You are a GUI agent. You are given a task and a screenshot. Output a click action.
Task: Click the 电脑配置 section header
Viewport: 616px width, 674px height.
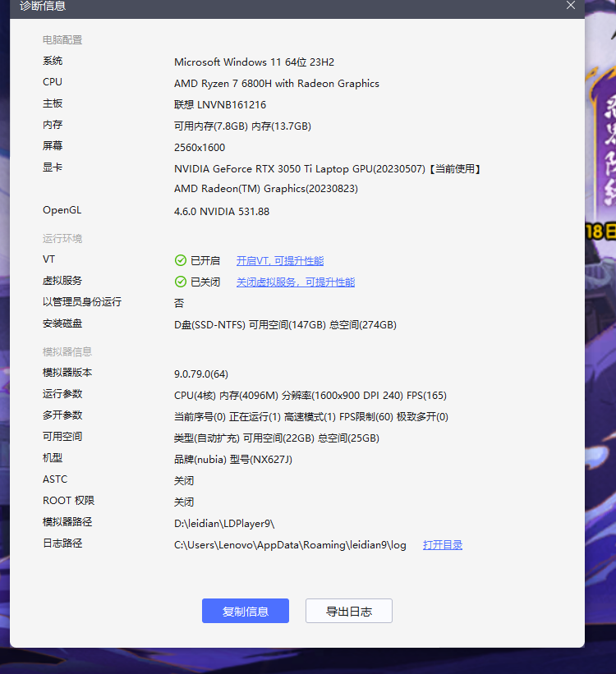tap(62, 39)
